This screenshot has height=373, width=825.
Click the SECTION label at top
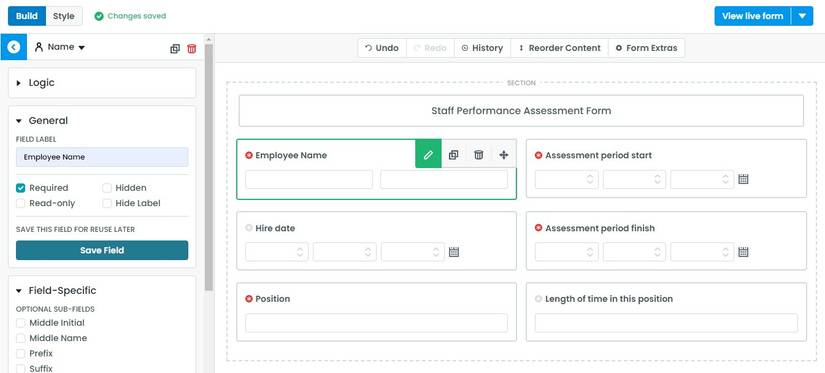(521, 83)
